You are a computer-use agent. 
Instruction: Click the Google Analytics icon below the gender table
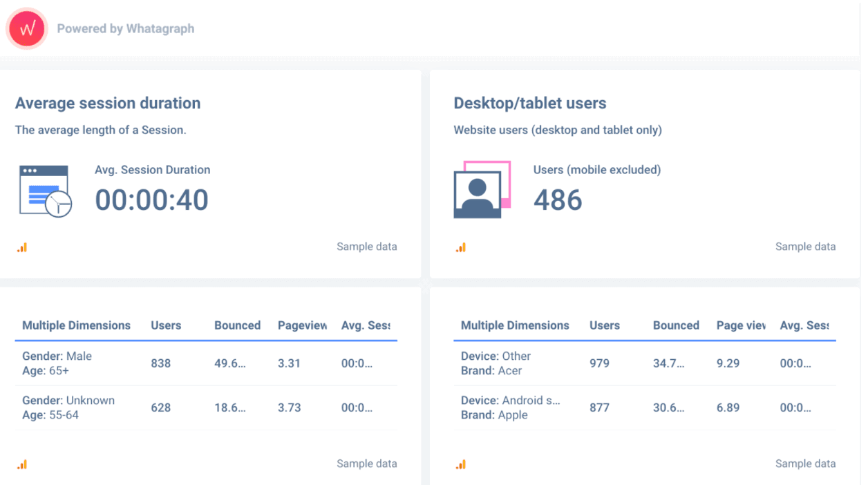pos(21,463)
